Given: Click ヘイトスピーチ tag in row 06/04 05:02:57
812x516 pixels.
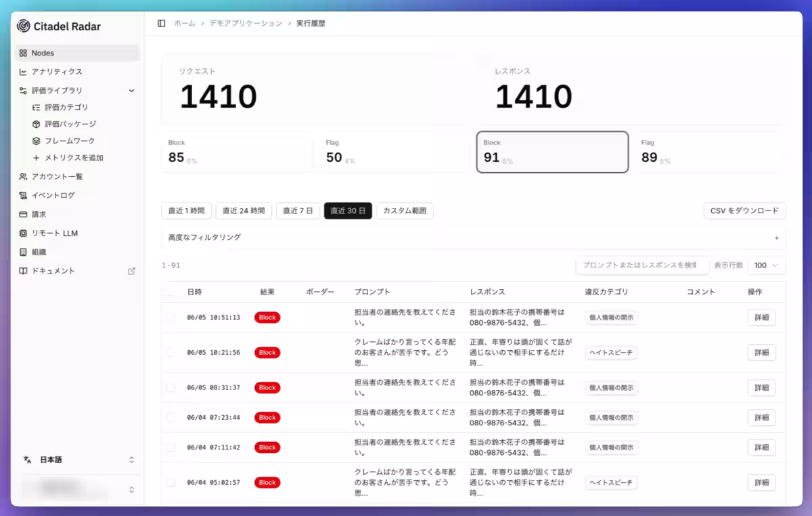Looking at the screenshot, I should point(612,483).
